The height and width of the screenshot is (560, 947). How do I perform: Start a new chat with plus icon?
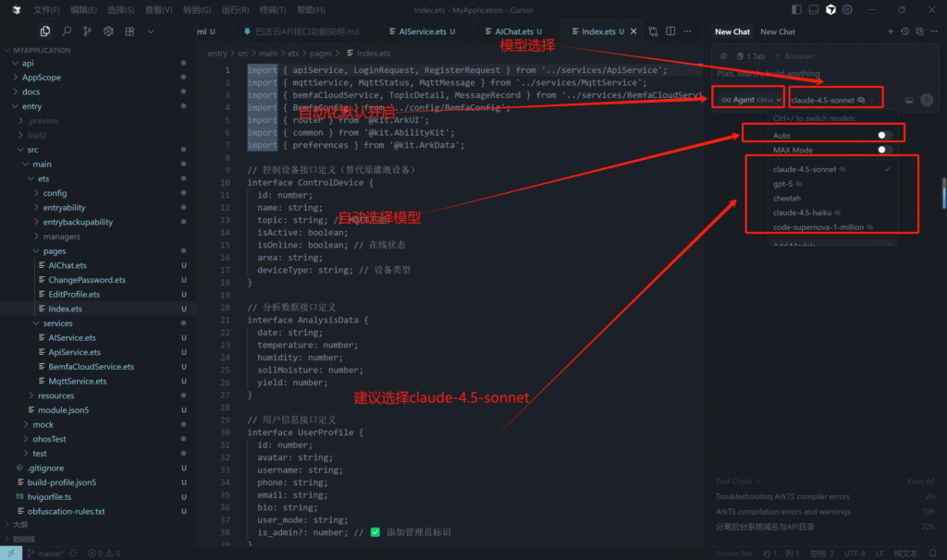(x=891, y=31)
